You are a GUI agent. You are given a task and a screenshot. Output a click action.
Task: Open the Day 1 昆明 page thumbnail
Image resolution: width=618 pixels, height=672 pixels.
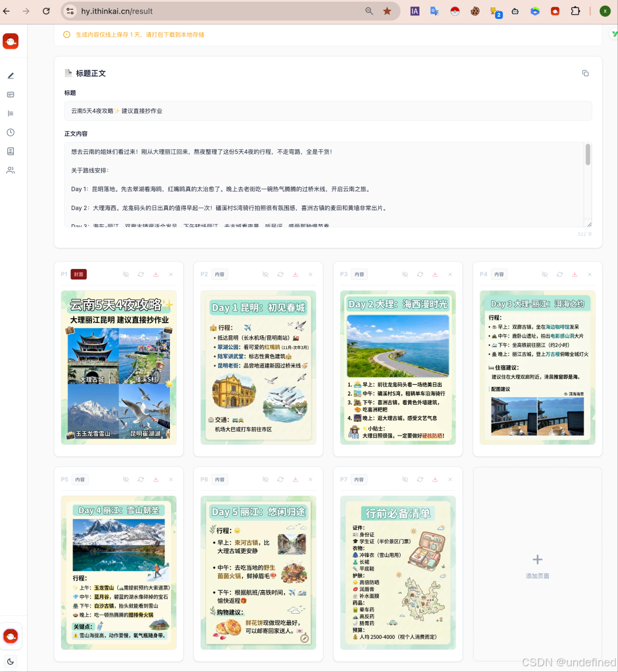(259, 367)
